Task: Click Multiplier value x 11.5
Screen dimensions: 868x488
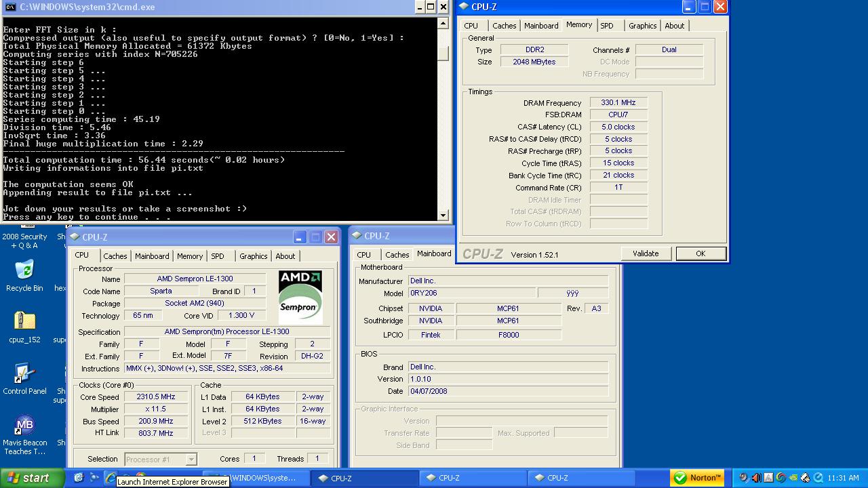Action: point(156,409)
